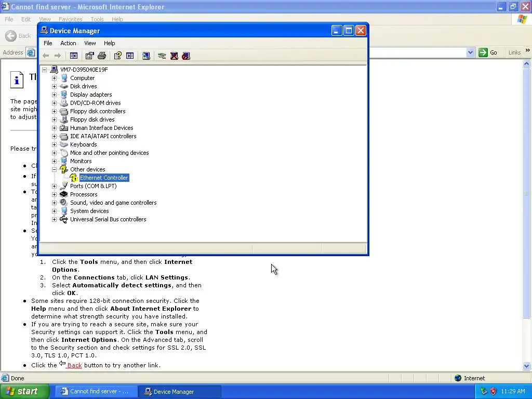Open the IE address bar dropdown arrow
532x399 pixels.
tap(470, 52)
